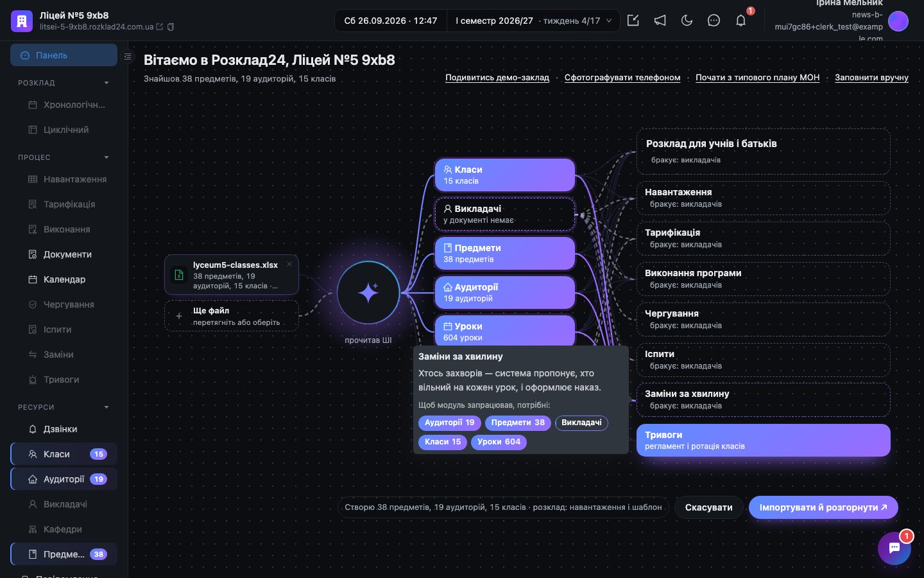Open notifications bell icon
The image size is (924, 578).
pyautogui.click(x=740, y=21)
